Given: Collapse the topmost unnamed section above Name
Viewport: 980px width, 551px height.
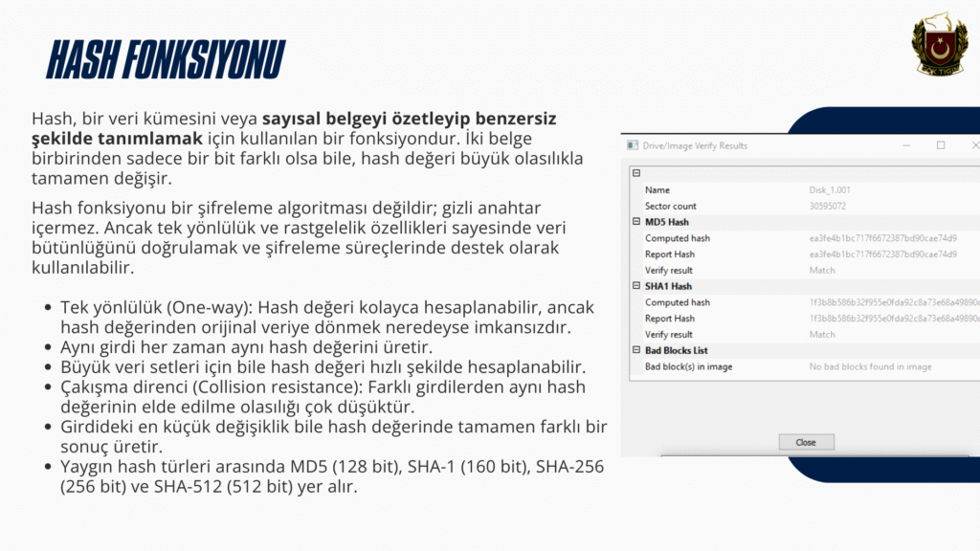Looking at the screenshot, I should pos(635,173).
